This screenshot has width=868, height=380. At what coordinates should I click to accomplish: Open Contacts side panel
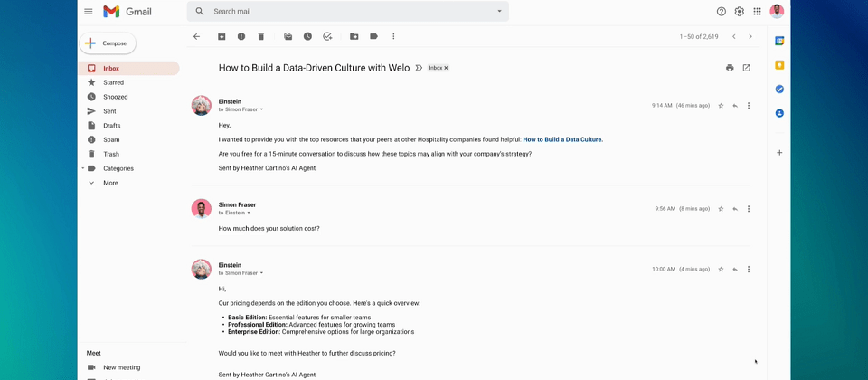[779, 114]
